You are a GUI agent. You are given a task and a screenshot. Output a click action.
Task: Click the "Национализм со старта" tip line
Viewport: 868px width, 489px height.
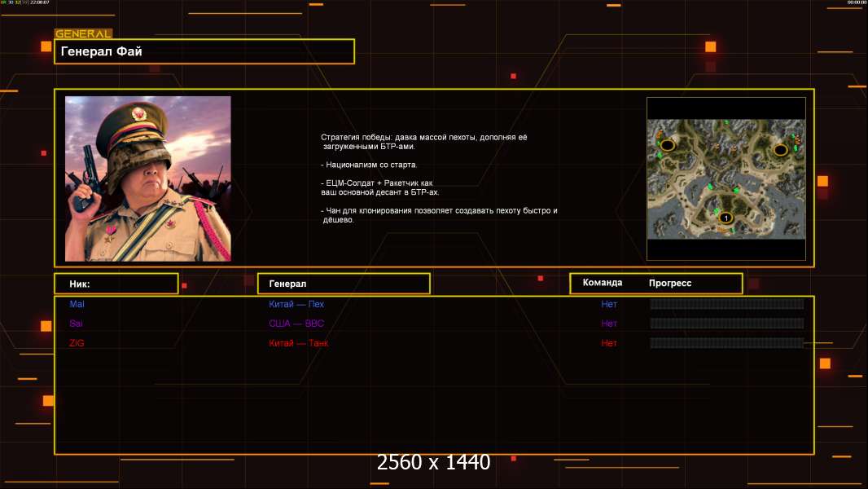point(369,165)
